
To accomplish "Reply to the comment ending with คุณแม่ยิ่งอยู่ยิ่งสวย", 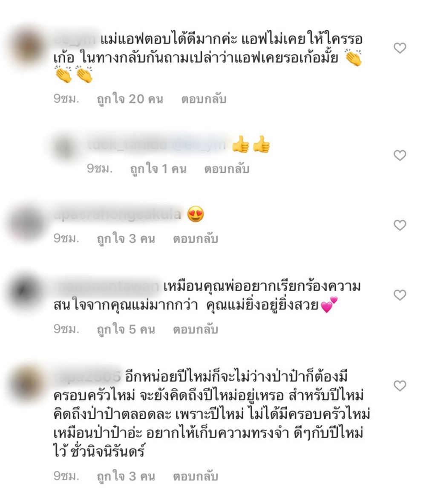I will (x=196, y=329).
